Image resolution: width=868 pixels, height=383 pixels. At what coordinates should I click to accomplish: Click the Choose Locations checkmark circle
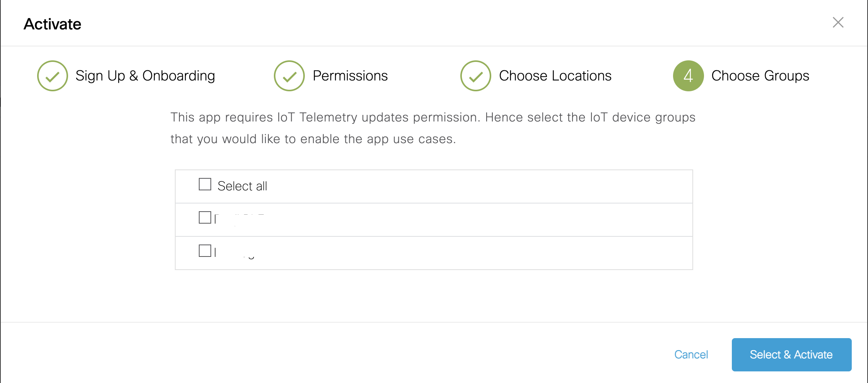[x=476, y=76]
